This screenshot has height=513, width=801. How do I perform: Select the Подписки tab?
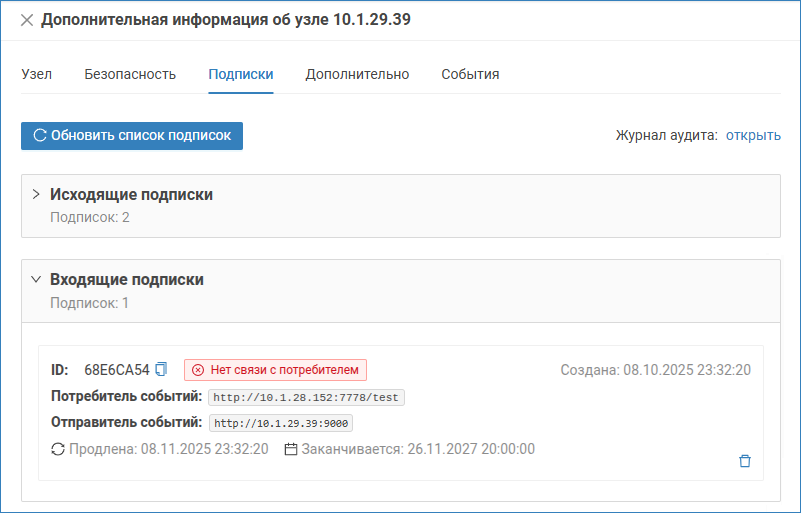pyautogui.click(x=241, y=74)
